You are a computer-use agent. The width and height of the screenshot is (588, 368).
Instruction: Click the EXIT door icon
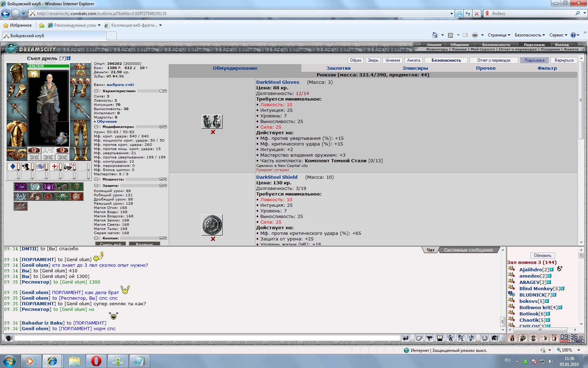pos(554,338)
